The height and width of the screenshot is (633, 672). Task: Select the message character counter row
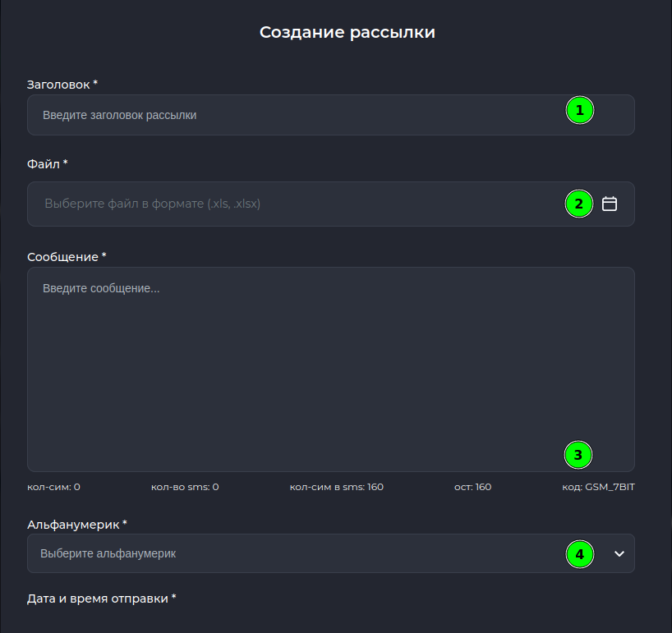tap(329, 486)
